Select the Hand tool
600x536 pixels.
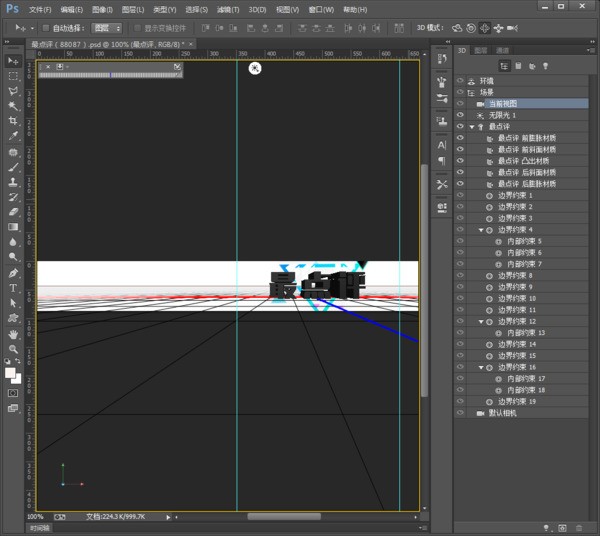(x=14, y=332)
